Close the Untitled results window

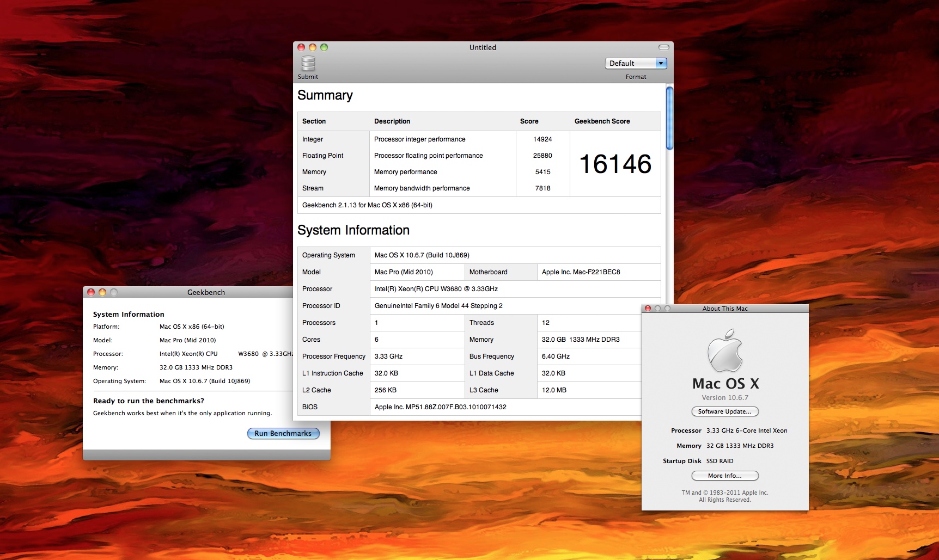pyautogui.click(x=301, y=47)
